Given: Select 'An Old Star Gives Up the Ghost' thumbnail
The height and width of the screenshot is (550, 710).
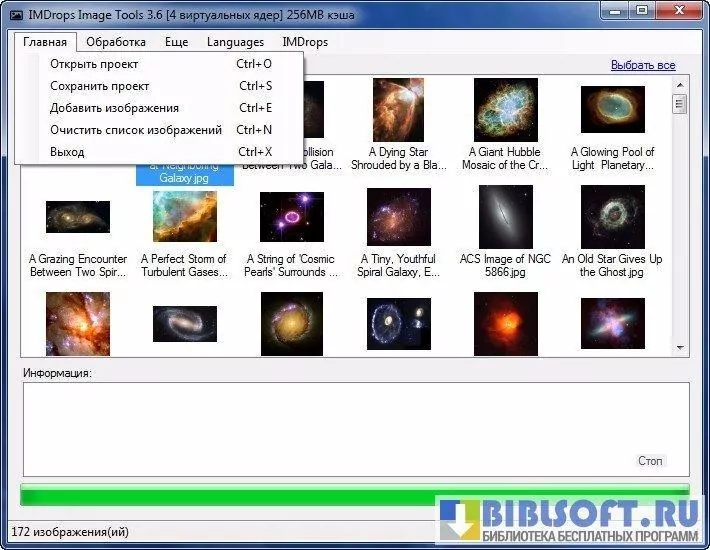Looking at the screenshot, I should [612, 217].
